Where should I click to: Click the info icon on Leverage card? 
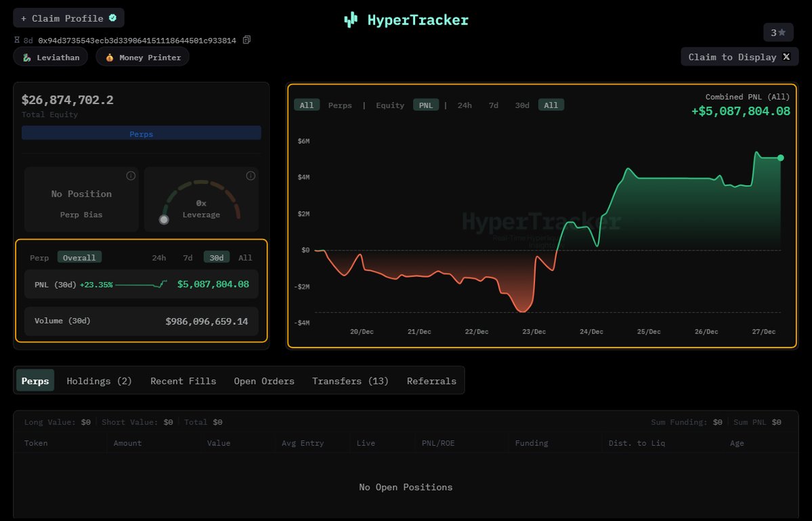(x=251, y=176)
